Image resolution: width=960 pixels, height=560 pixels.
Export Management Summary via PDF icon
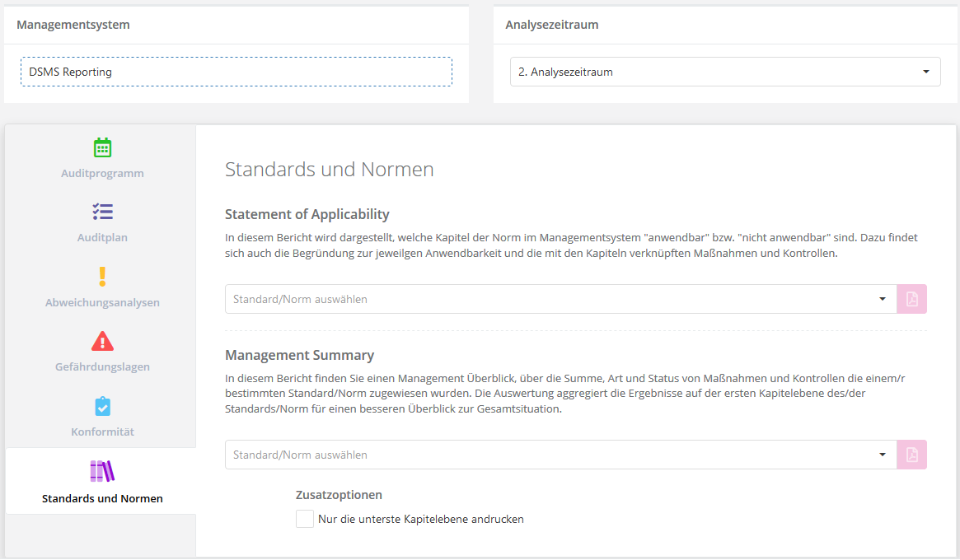click(911, 455)
